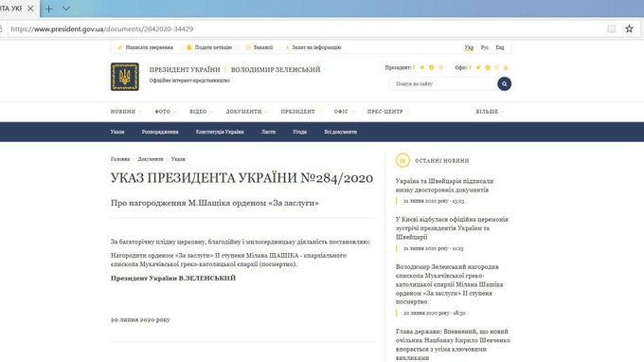Screen dimensions: 644x362
Task: Open news about церемонія зустрічі президентів
Action: (452, 228)
